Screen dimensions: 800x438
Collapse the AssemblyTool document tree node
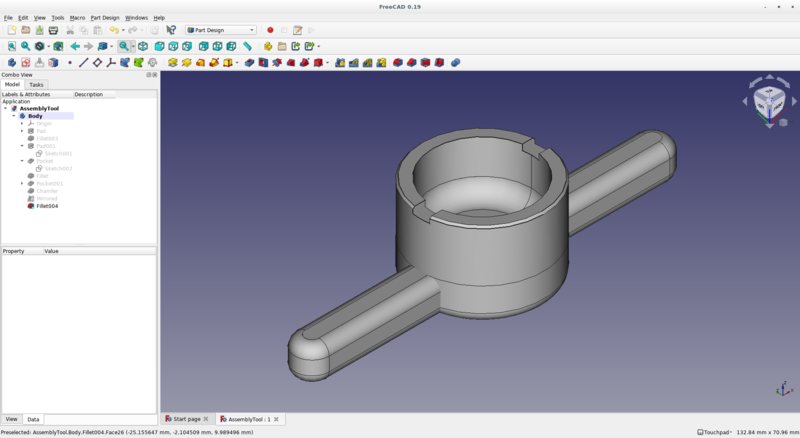5,108
